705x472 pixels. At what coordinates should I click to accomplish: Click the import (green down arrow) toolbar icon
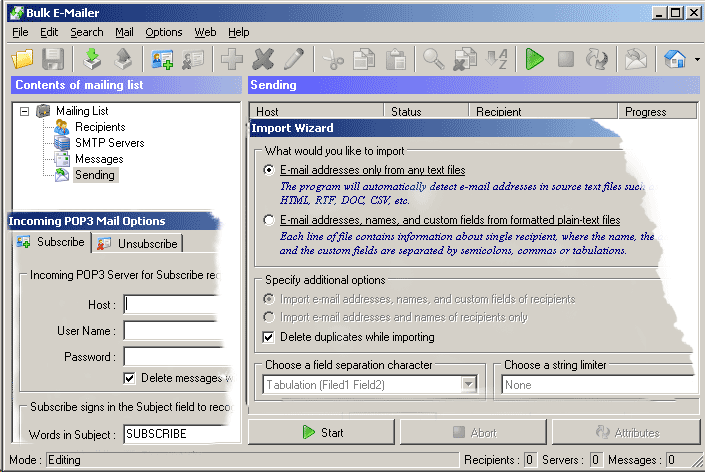92,59
